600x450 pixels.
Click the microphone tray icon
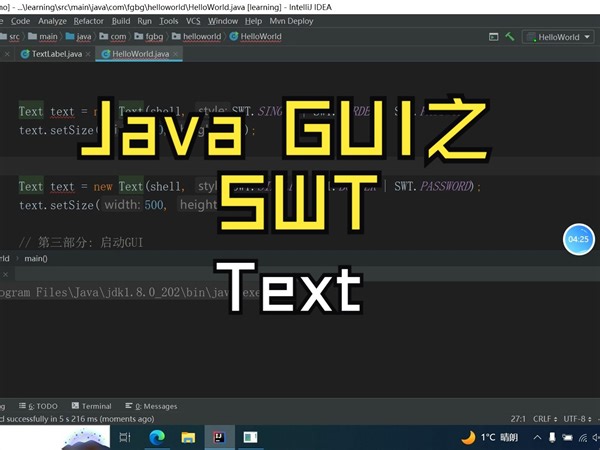coord(552,437)
